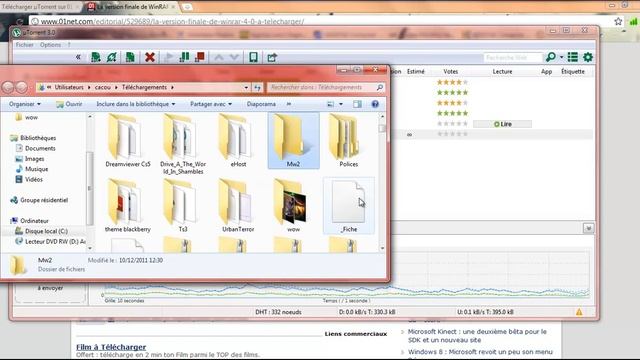Toggle the Explorer preview pane icon
The image size is (640, 360).
click(x=357, y=104)
